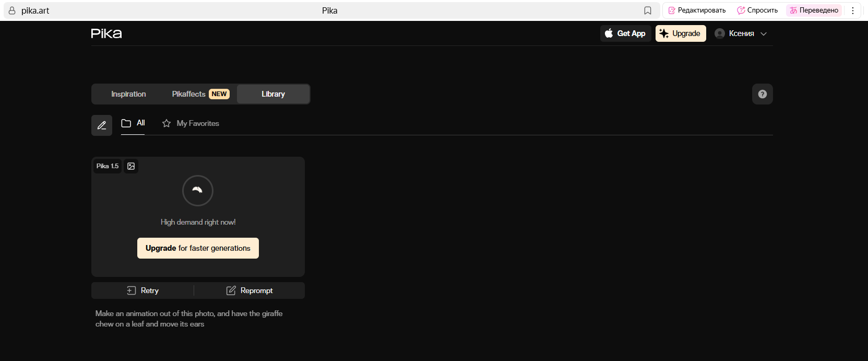
Task: Click the Ксения profile avatar icon
Action: tap(720, 33)
